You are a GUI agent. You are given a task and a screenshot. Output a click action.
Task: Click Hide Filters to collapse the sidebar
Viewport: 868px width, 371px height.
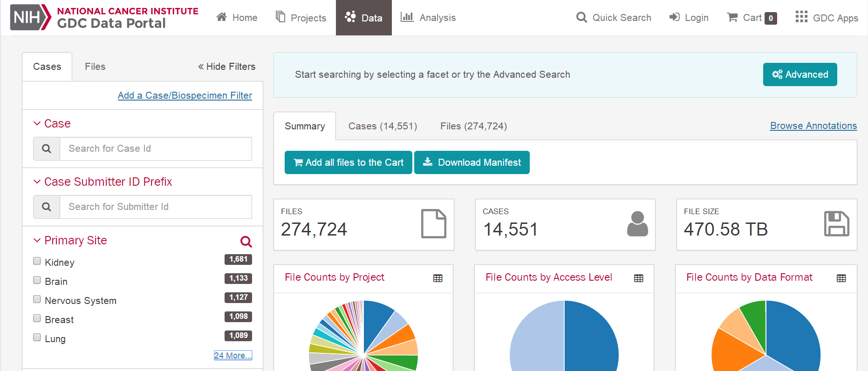tap(227, 67)
